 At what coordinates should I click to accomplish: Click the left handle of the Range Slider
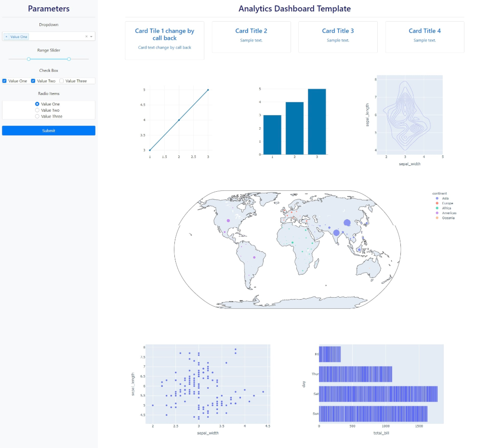coord(29,59)
